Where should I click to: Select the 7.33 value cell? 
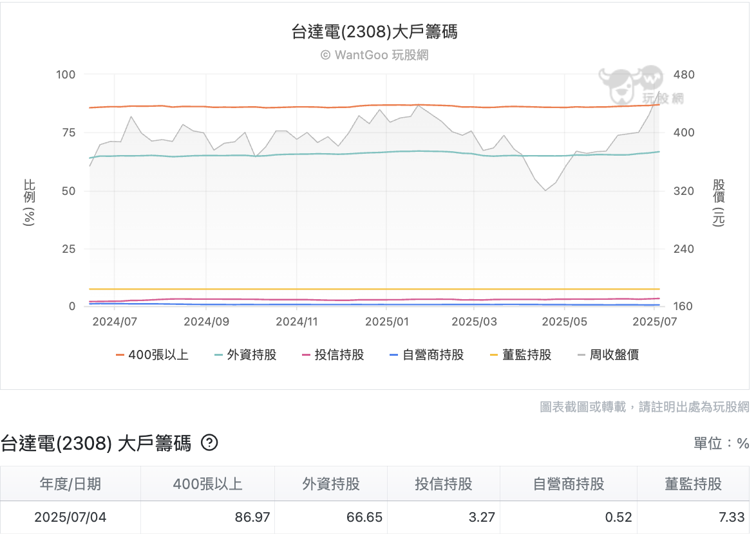pos(694,517)
